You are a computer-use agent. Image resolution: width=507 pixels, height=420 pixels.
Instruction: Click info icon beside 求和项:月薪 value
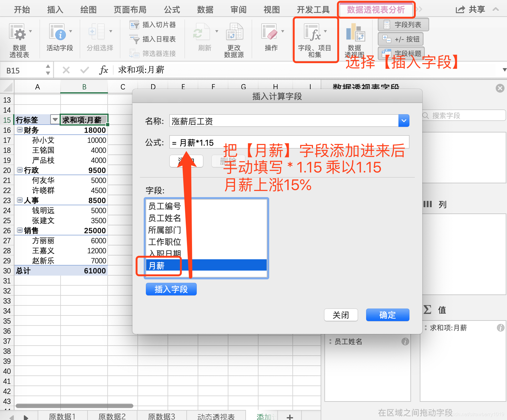500,328
